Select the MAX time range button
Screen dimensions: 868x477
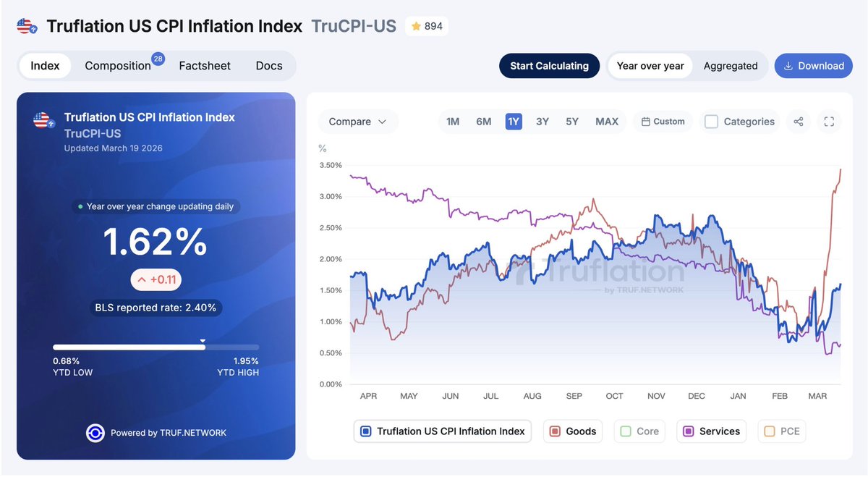607,122
